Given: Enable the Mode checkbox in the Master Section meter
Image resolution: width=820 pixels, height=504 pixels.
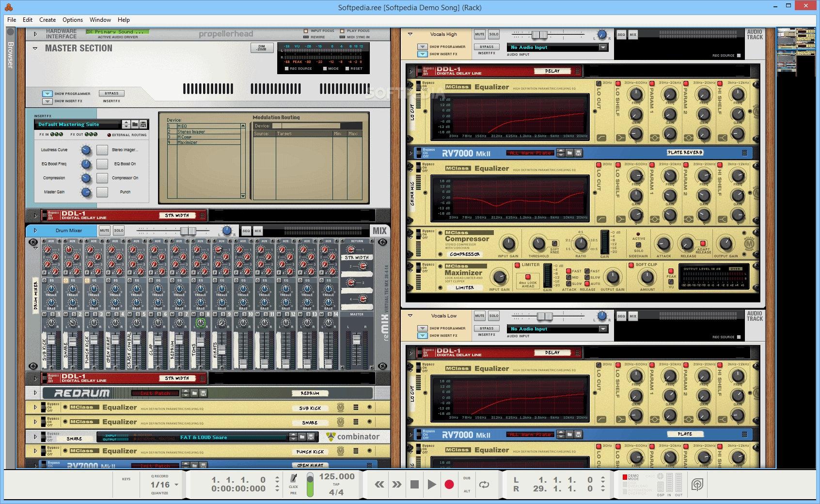Looking at the screenshot, I should (325, 69).
